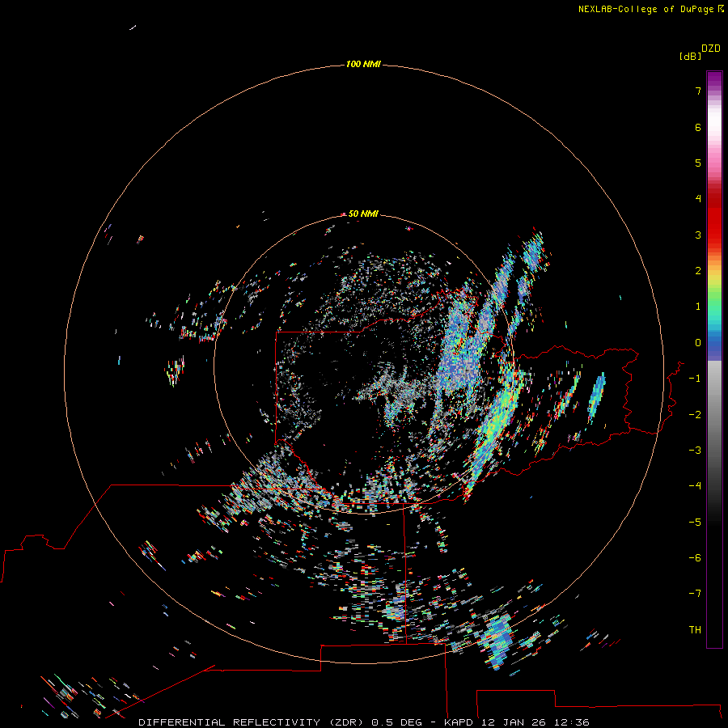
Task: Click the 100 NMI range ring label
Action: 363,64
